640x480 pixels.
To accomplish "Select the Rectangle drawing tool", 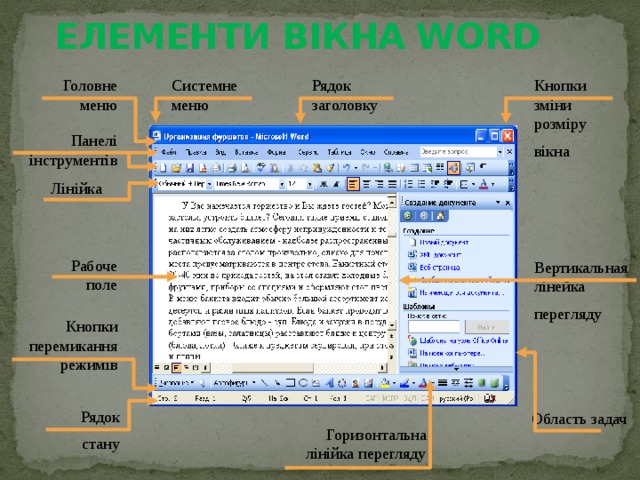I will coord(290,383).
